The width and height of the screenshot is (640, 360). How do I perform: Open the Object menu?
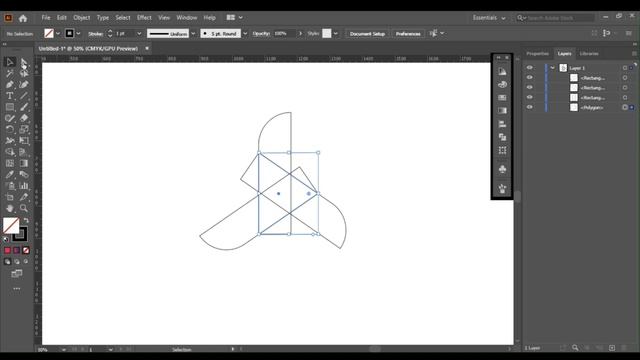(82, 18)
